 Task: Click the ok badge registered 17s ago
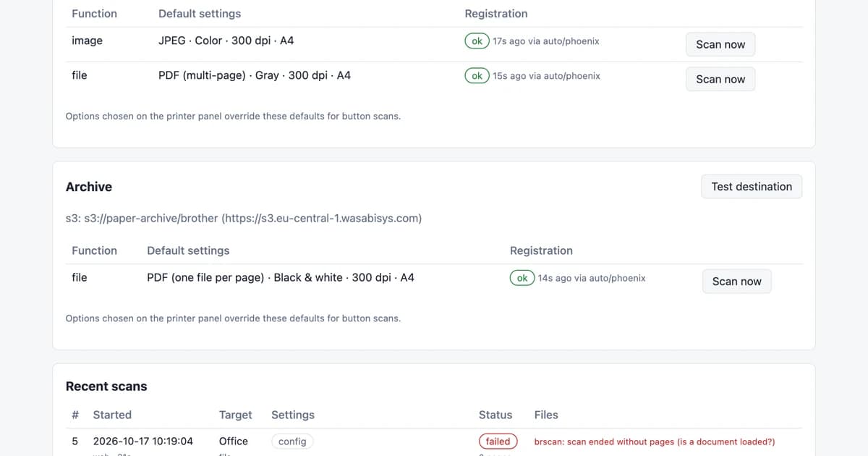(477, 41)
